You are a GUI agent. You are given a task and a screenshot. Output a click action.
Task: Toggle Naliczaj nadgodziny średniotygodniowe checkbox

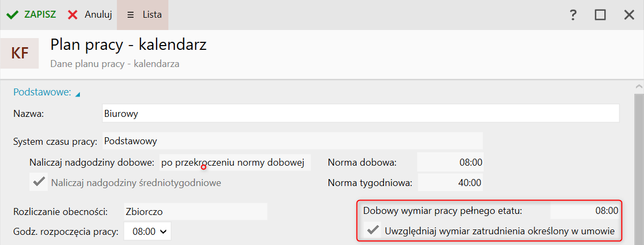[39, 182]
